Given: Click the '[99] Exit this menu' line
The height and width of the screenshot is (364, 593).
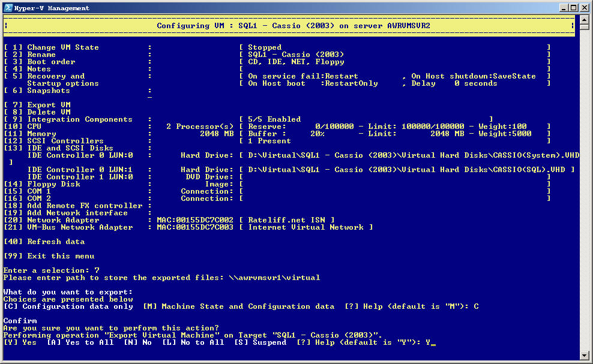Looking at the screenshot, I should (49, 255).
